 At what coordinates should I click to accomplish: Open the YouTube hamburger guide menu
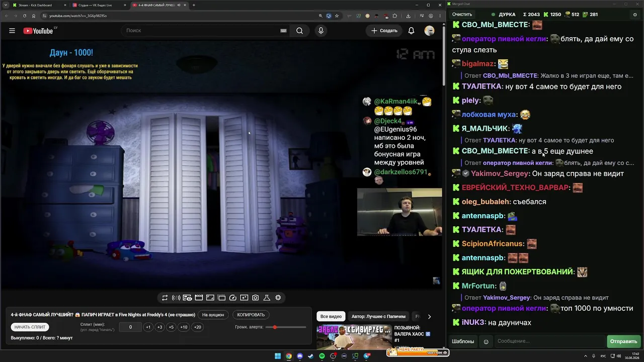tap(12, 31)
